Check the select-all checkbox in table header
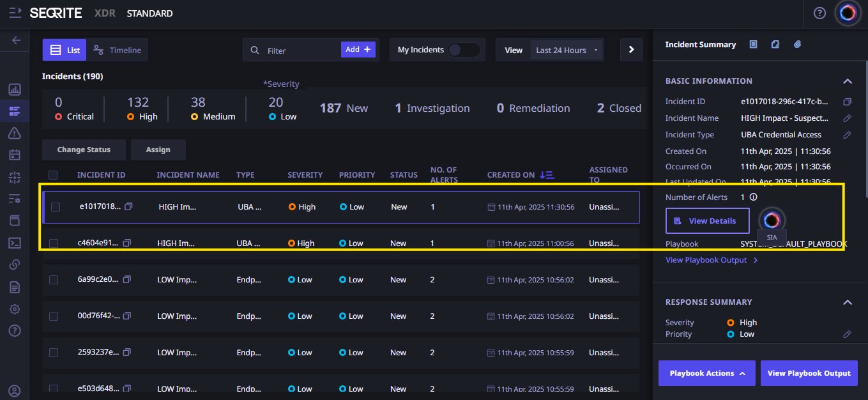868x400 pixels. [53, 175]
